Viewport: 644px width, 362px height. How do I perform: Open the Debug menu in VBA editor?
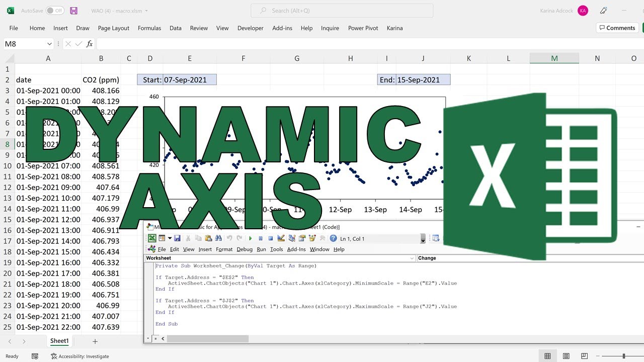[245, 249]
